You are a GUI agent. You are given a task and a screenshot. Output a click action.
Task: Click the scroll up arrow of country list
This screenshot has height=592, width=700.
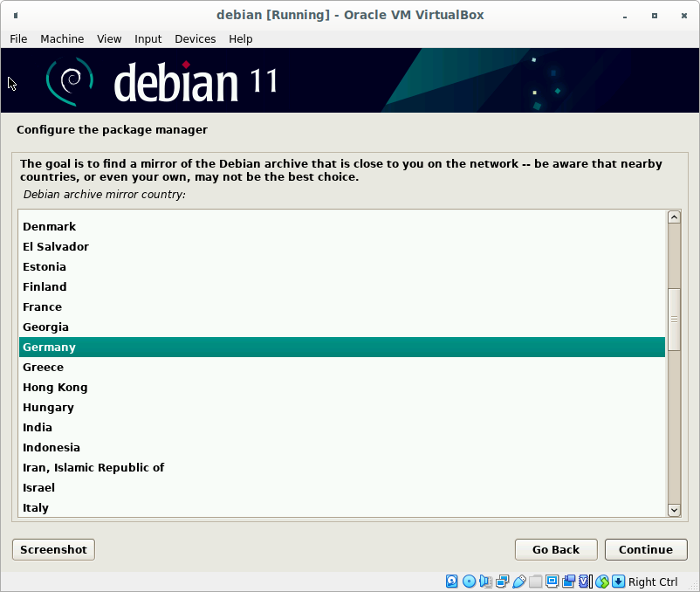(x=673, y=217)
